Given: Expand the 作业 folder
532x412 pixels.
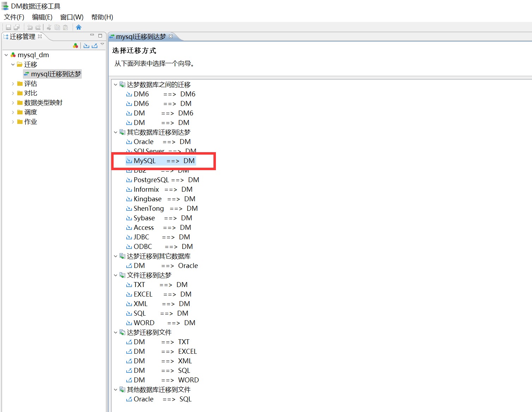Looking at the screenshot, I should click(13, 122).
